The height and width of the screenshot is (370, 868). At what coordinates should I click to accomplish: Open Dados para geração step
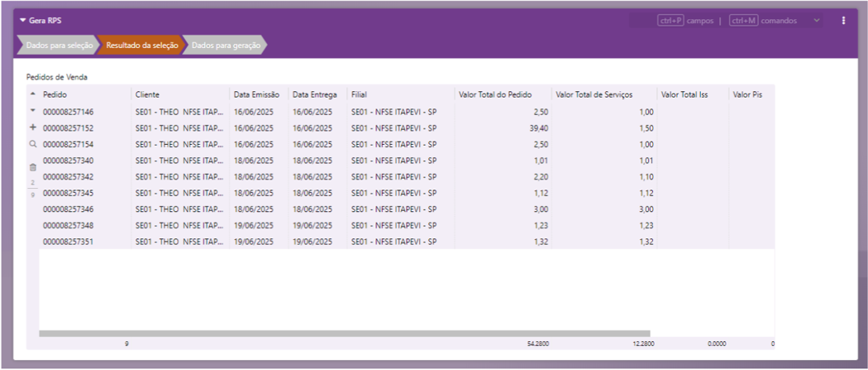(x=226, y=46)
